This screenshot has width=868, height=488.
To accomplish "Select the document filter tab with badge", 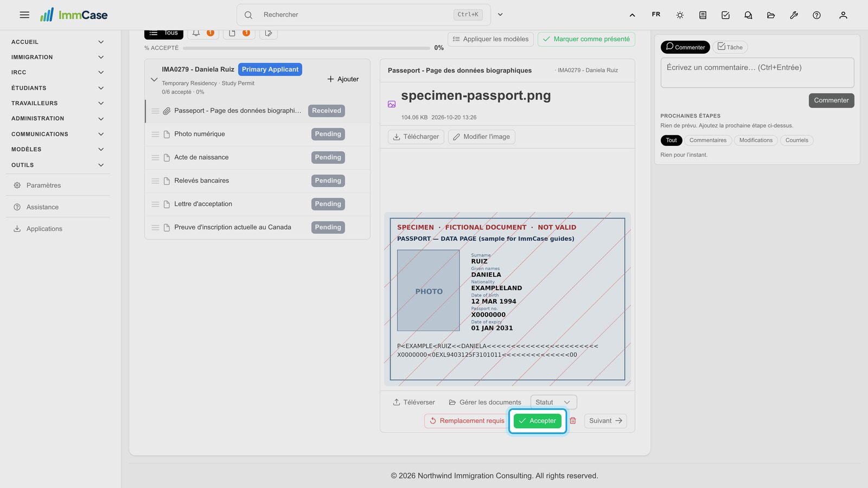I will 239,33.
